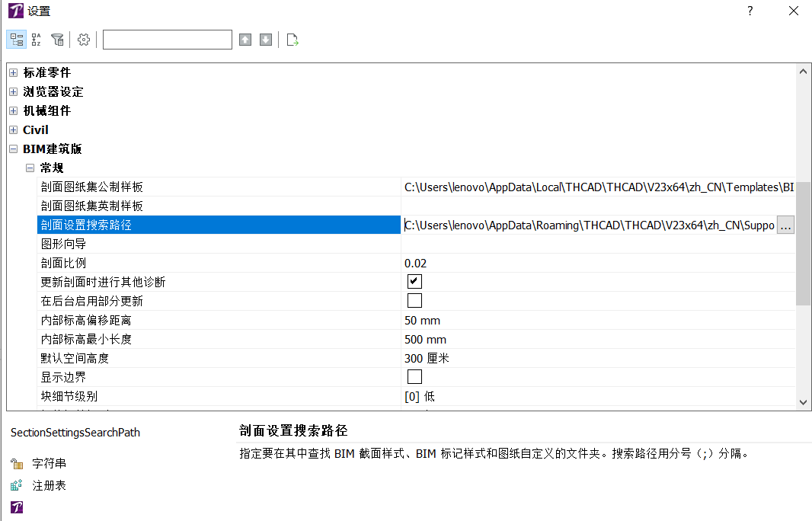Click the THCAD logo icon at bottom

coord(17,507)
